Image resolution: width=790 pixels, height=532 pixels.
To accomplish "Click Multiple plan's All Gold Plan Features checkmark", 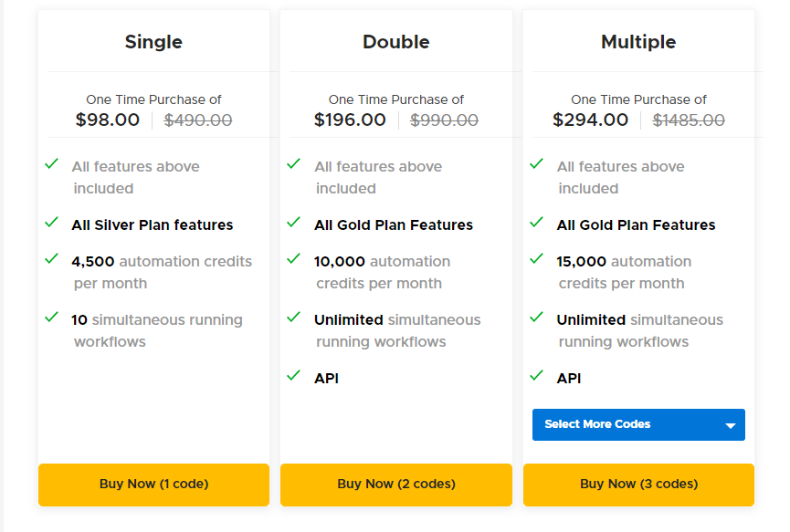I will point(536,223).
